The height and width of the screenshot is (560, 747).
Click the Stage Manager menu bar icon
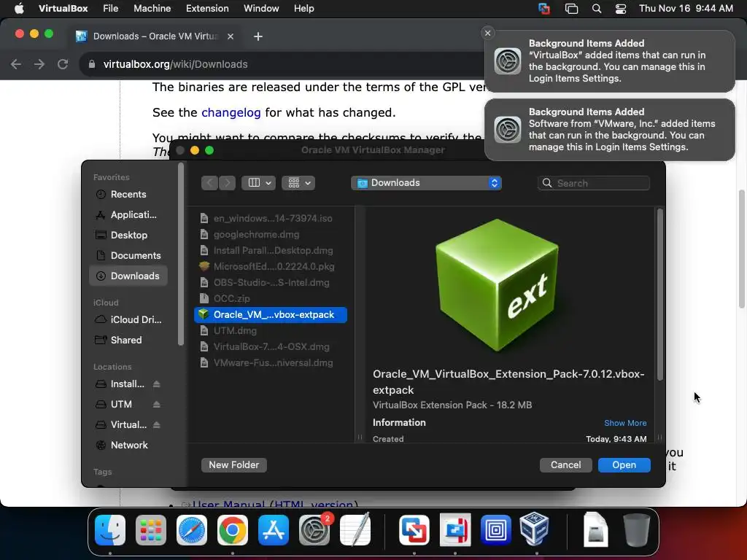(x=572, y=9)
